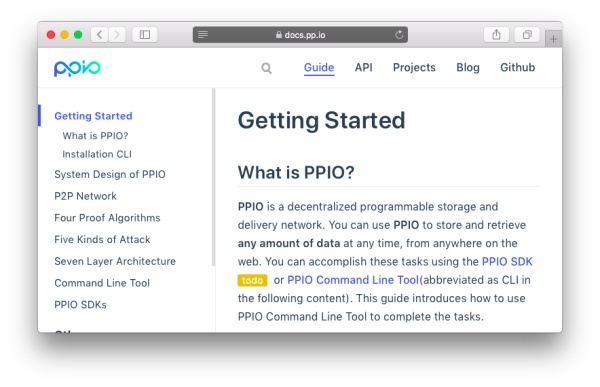Viewport: 600px width, 387px height.
Task: Click the yellow todo badge
Action: [252, 280]
